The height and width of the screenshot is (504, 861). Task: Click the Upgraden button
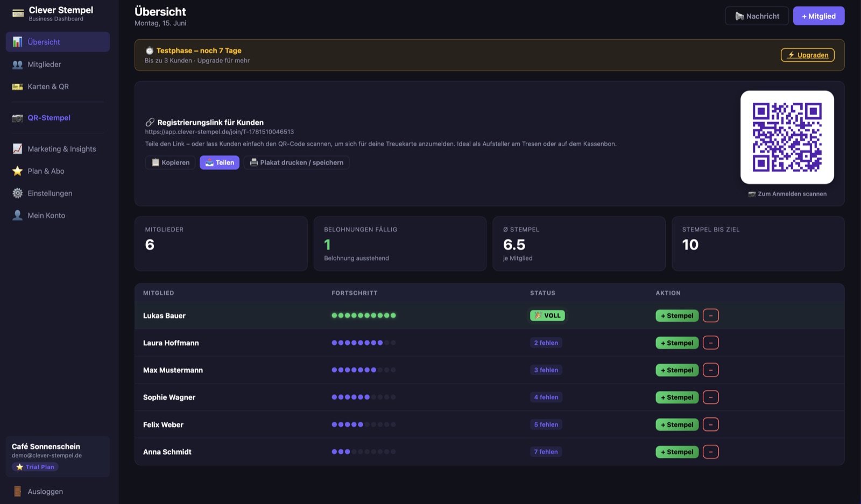coord(808,55)
